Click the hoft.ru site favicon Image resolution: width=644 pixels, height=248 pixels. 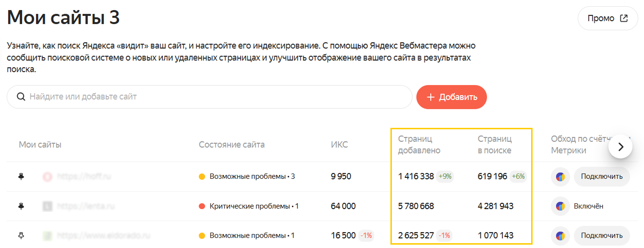click(48, 176)
